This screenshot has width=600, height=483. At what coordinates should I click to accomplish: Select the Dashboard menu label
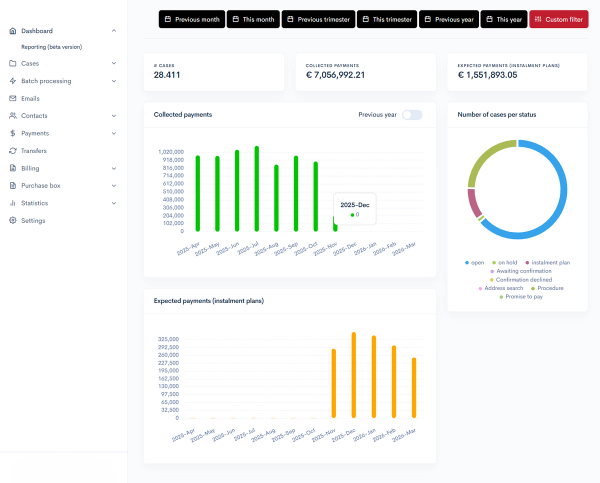click(x=37, y=31)
